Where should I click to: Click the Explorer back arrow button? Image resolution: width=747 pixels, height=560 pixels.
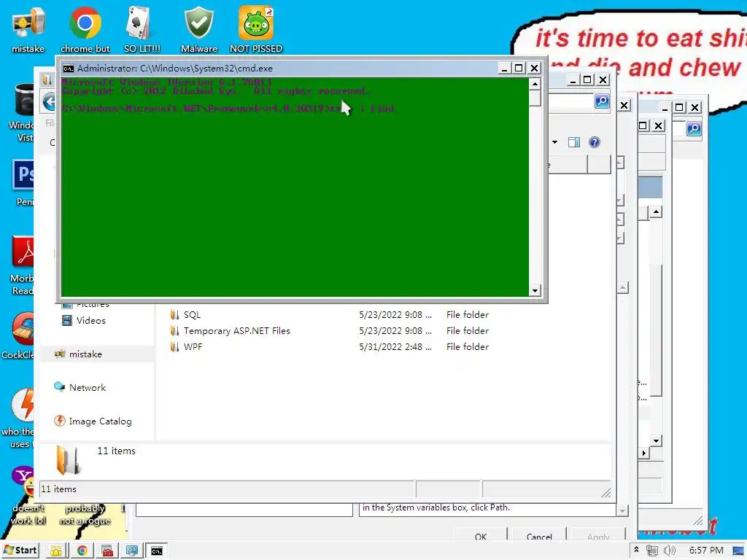(x=49, y=101)
